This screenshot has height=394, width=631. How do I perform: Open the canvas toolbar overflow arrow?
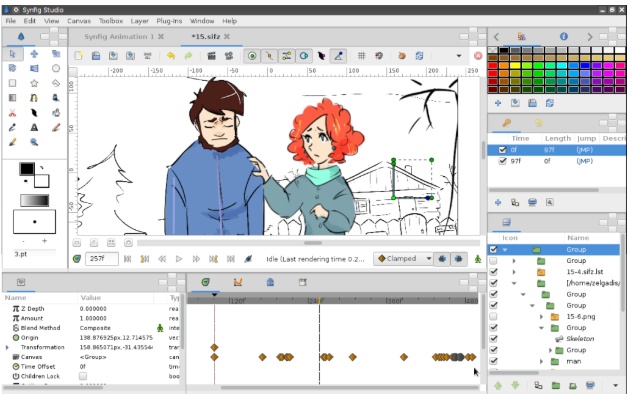click(x=459, y=56)
